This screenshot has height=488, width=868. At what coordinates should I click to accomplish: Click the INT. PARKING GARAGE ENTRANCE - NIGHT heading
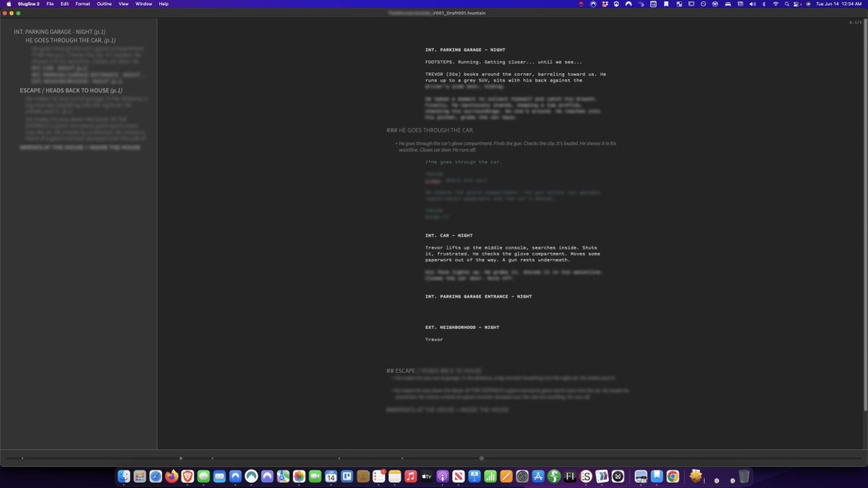pos(478,296)
